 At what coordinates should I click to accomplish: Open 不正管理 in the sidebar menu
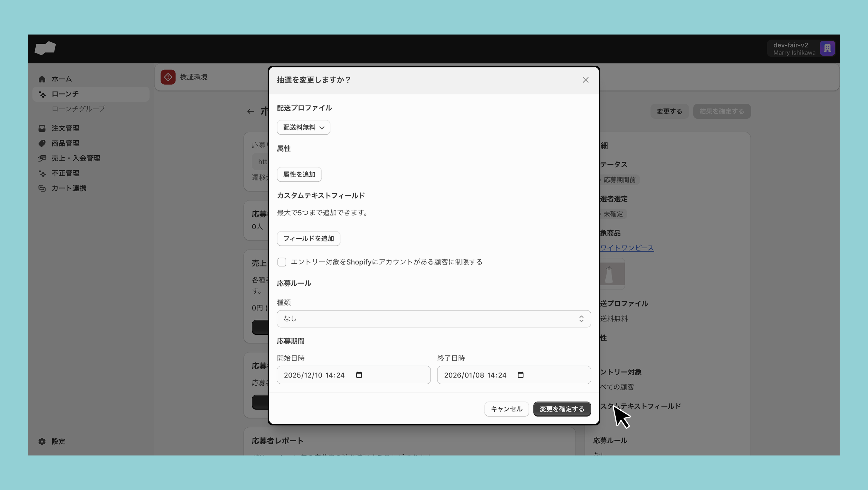click(65, 173)
